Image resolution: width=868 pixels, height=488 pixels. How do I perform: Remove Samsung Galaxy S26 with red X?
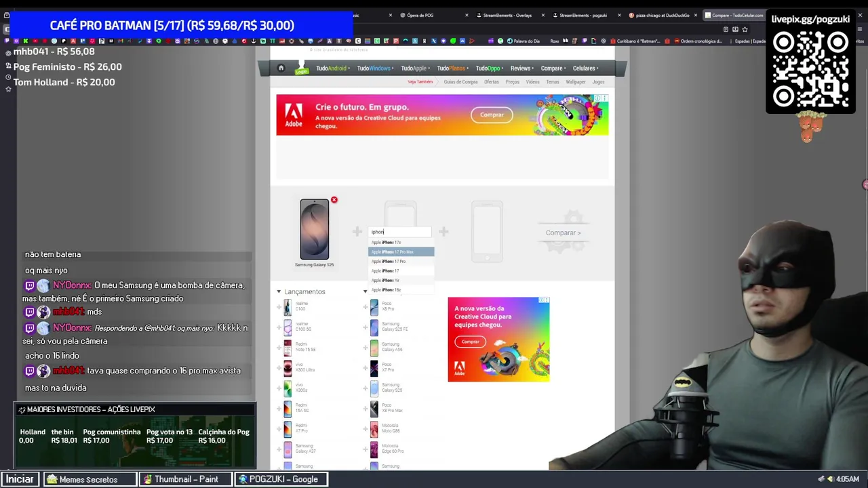click(x=334, y=200)
